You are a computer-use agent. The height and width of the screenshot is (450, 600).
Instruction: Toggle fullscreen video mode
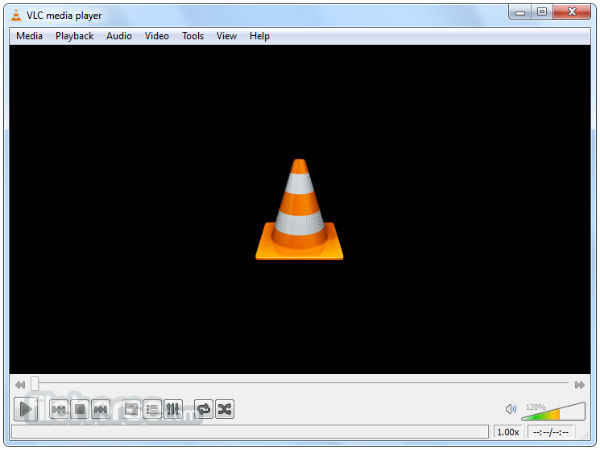131,409
